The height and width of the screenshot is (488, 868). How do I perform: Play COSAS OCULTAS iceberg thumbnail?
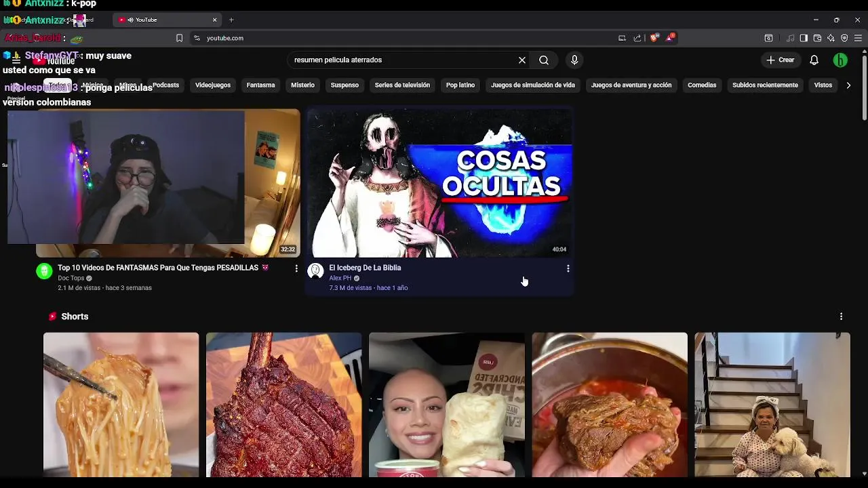coord(439,183)
